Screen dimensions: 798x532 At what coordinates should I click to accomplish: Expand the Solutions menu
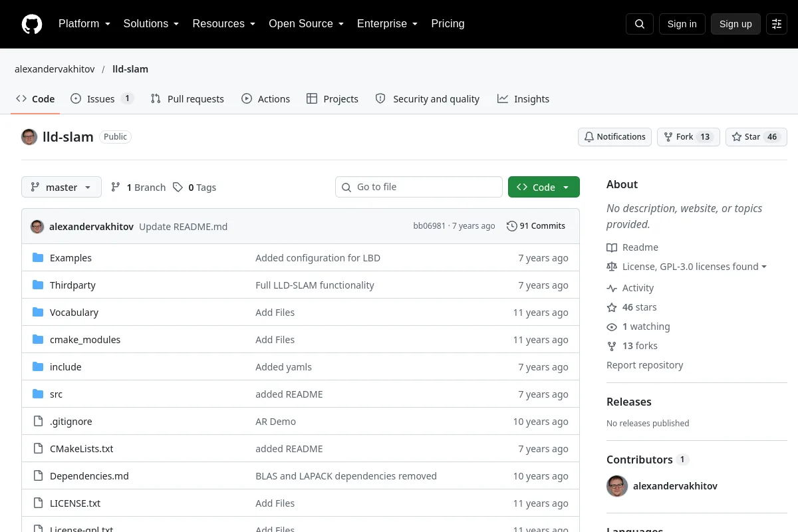coord(151,24)
